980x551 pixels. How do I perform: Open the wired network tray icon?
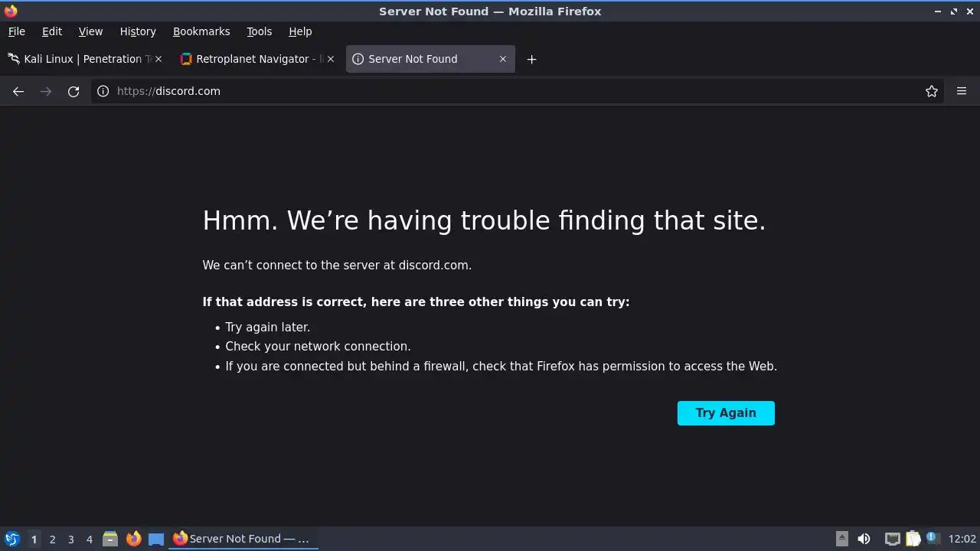[x=892, y=539]
